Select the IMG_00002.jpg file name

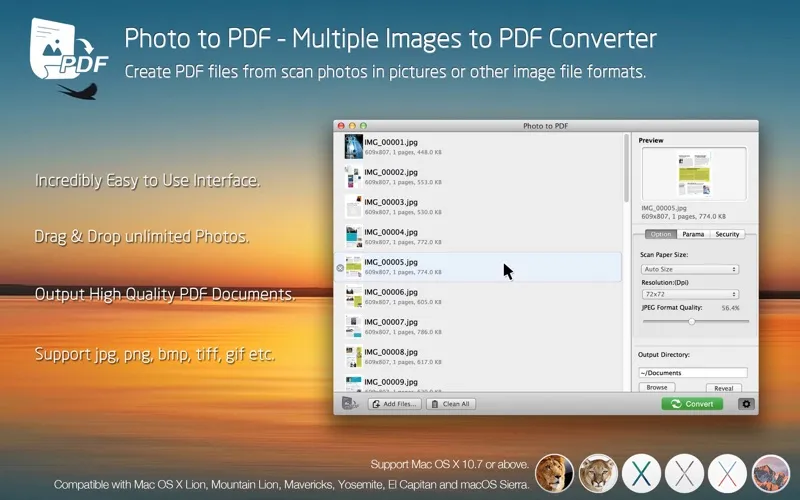pyautogui.click(x=391, y=172)
